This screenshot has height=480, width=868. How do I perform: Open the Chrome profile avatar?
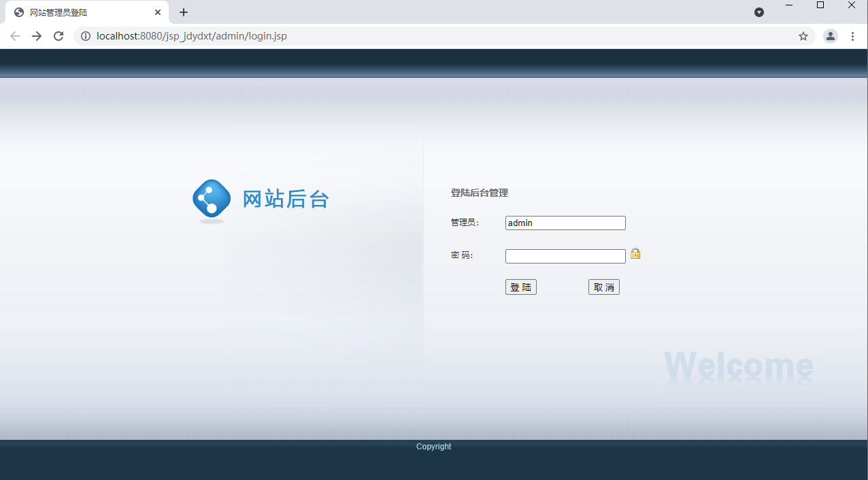[831, 36]
